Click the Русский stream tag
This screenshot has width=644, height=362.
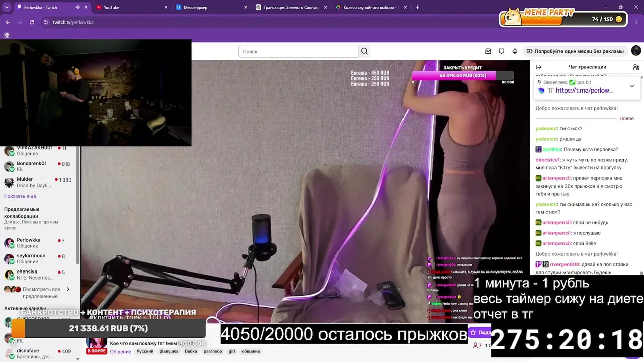tap(145, 351)
